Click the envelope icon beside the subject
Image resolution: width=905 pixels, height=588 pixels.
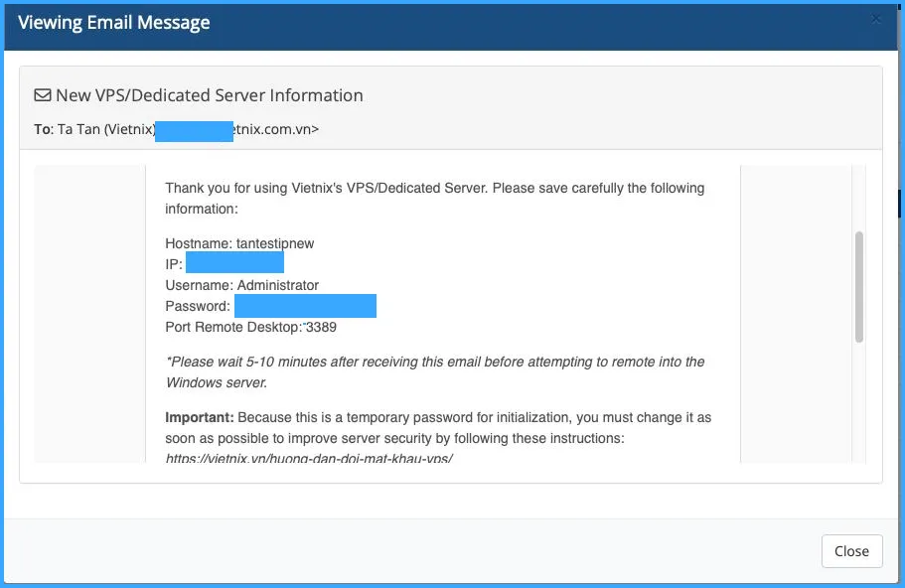41,94
